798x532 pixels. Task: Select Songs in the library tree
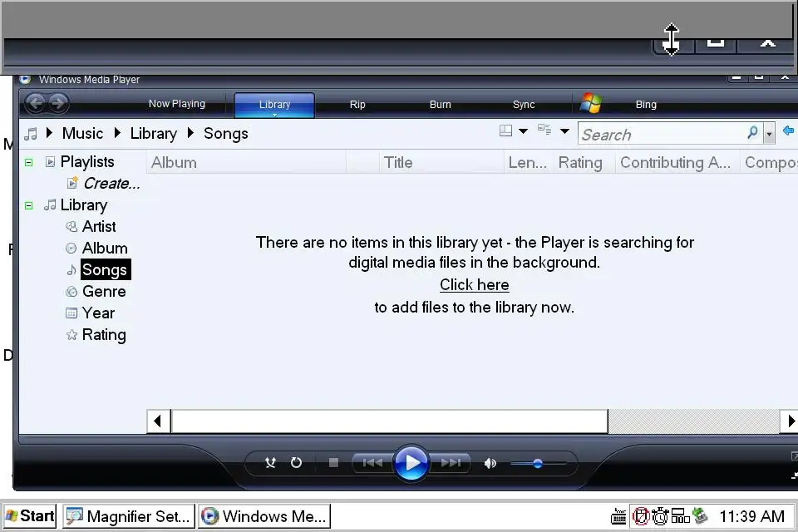point(105,270)
